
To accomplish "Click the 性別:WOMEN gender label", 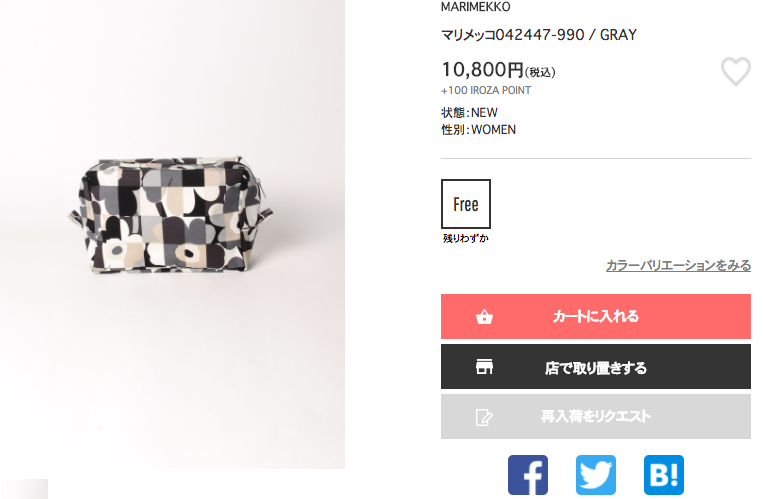I will point(478,130).
